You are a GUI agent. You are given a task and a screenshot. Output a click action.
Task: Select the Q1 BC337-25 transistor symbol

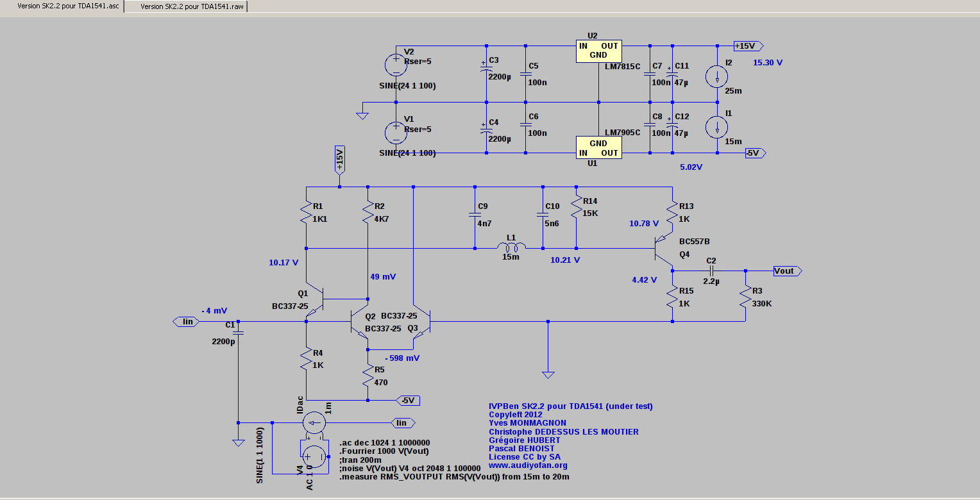[315, 300]
